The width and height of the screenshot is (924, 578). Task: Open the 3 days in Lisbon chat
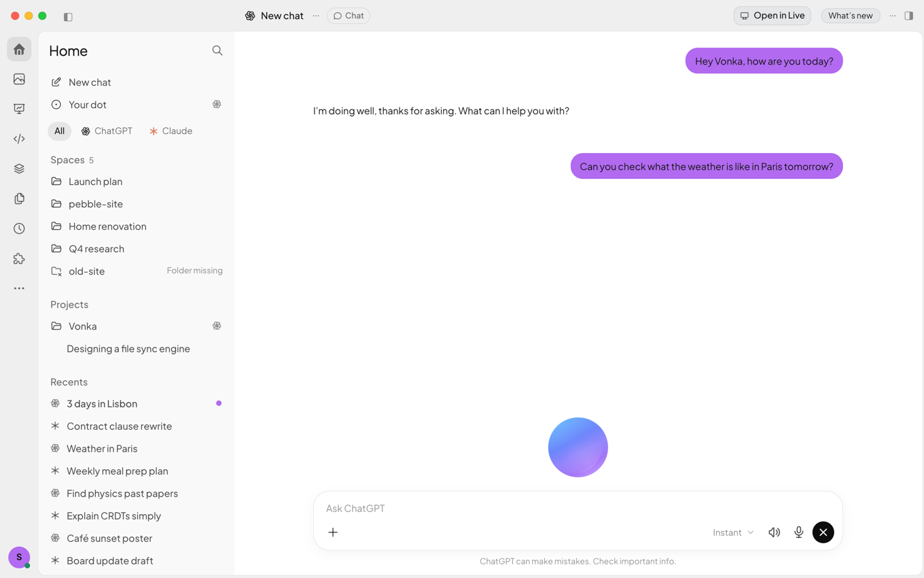[x=136, y=404]
